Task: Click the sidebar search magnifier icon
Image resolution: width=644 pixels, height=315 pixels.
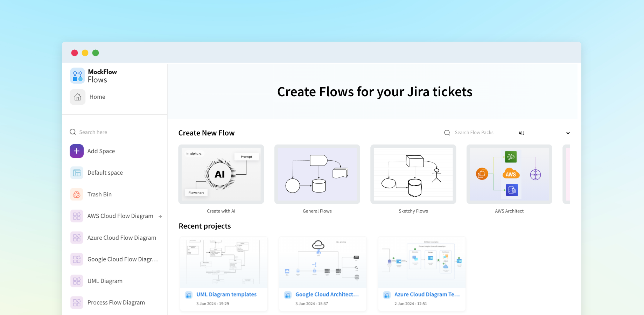Action: (73, 132)
